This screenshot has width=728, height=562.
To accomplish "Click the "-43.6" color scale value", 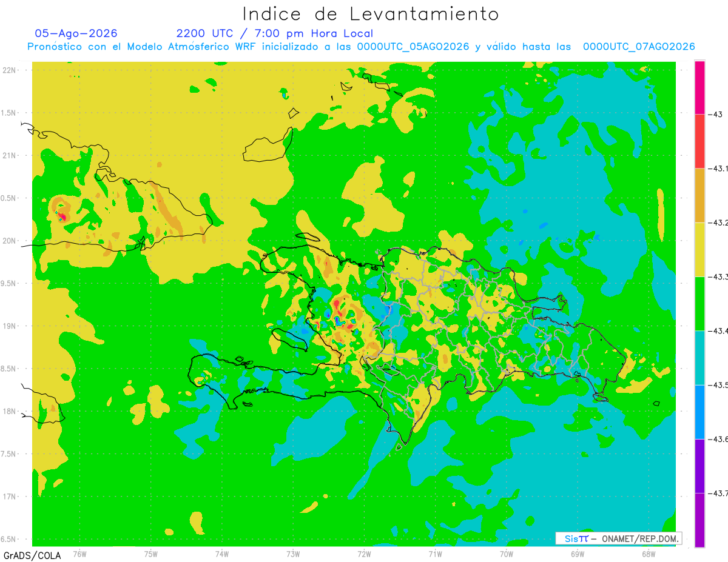I will point(718,439).
